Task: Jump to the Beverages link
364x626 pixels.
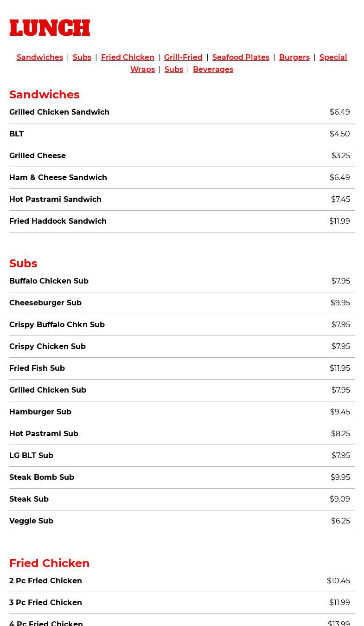Action: click(213, 69)
